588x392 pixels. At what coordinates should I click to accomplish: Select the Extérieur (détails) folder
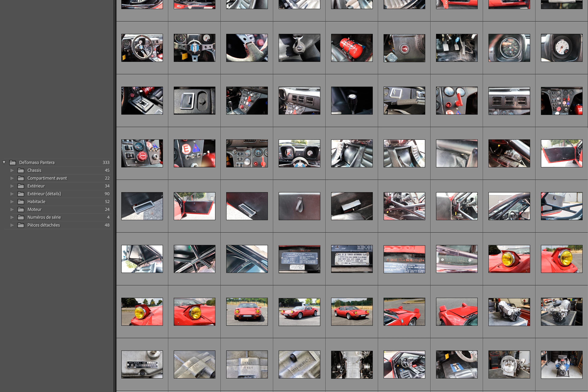[x=44, y=194]
